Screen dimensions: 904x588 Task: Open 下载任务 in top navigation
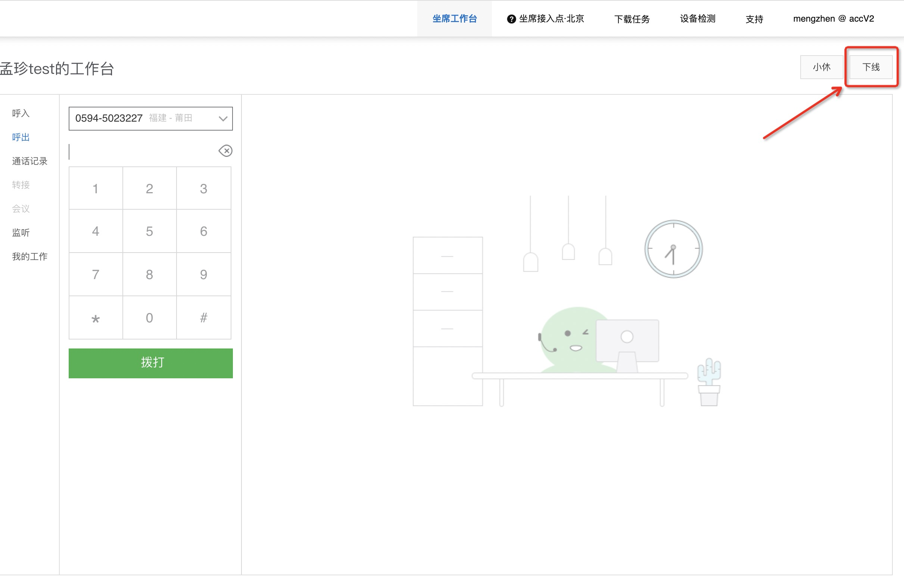click(632, 19)
